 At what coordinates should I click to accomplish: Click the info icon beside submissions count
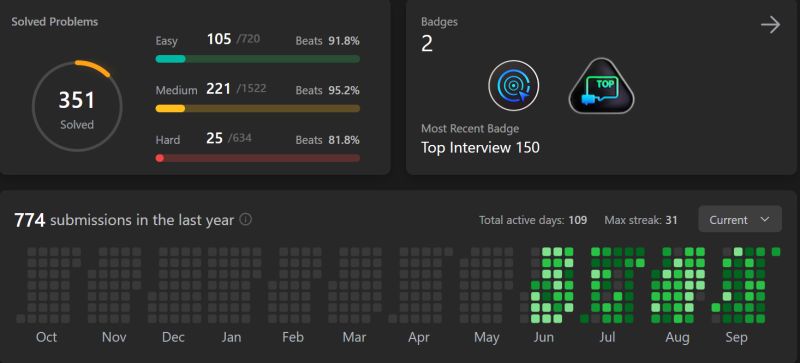(x=245, y=220)
